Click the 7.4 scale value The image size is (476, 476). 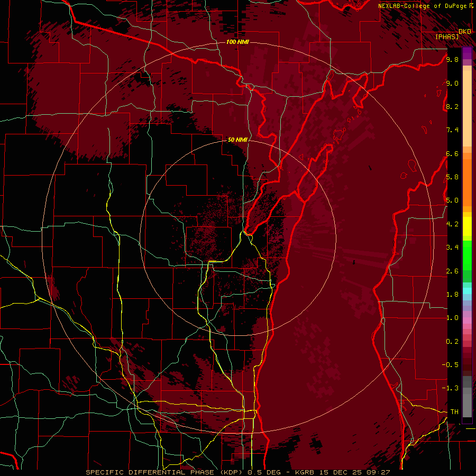(452, 130)
